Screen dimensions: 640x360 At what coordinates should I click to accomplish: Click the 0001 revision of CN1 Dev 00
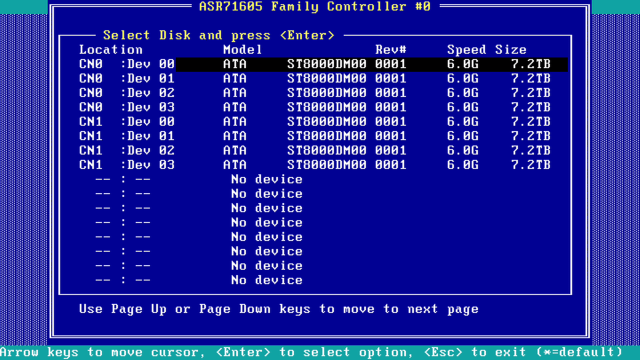pyautogui.click(x=391, y=122)
